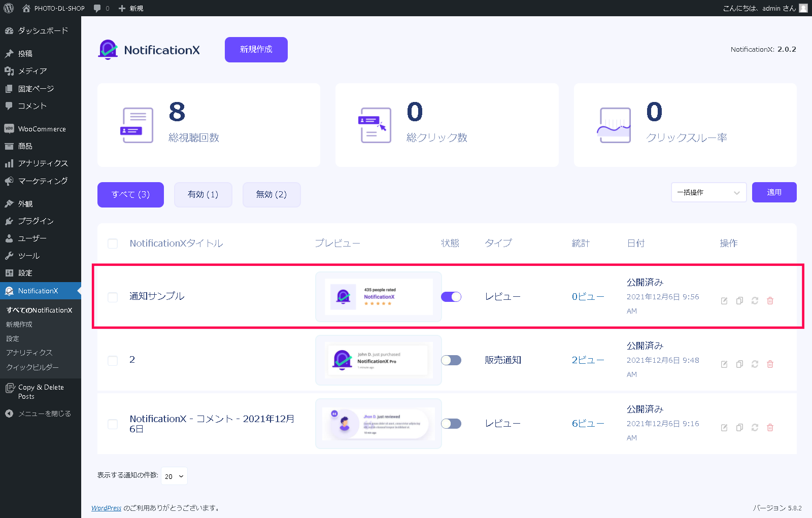Click the Copy & Delete Posts sidebar icon
Screen dimensions: 812x518
click(x=10, y=388)
